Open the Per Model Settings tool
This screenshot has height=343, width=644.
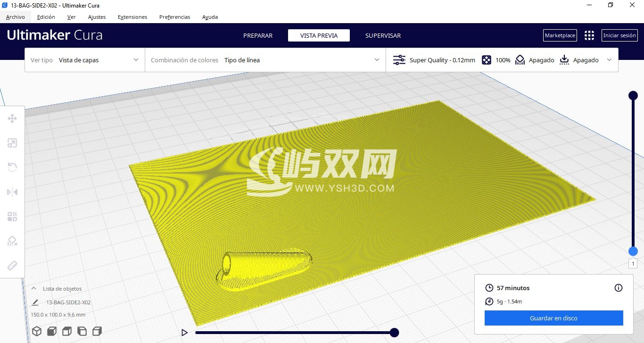(12, 217)
